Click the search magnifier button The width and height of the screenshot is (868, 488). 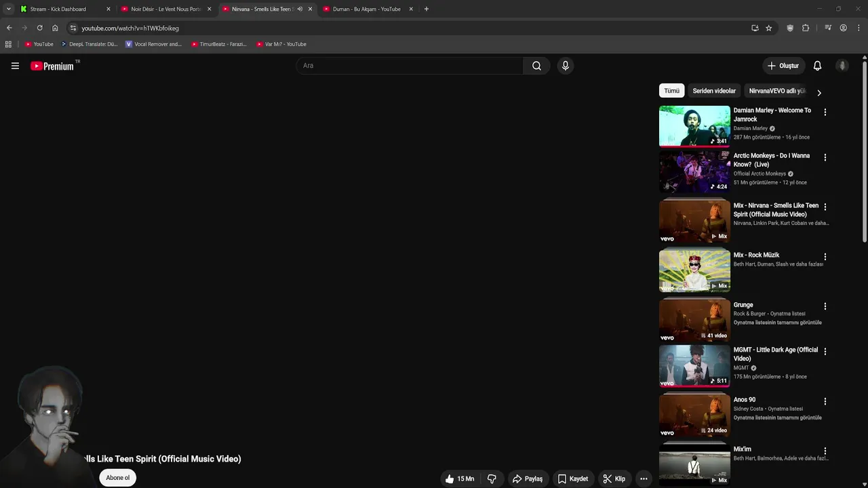coord(536,66)
